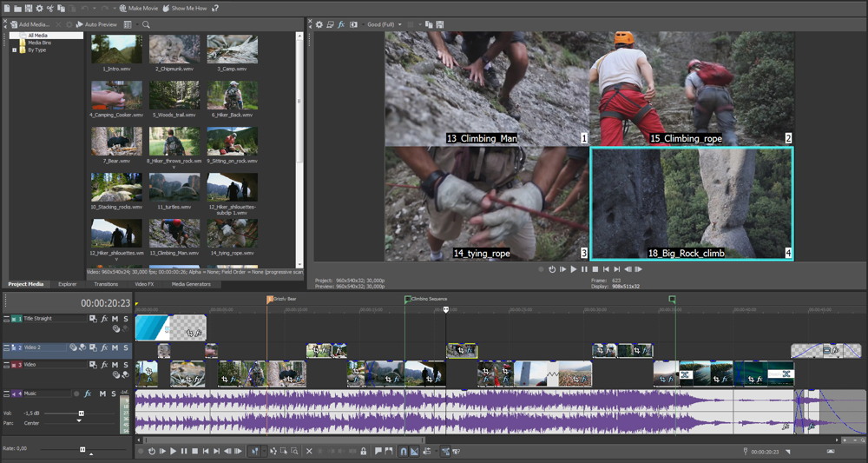This screenshot has height=463, width=868.
Task: Click the Add Media icon
Action: point(13,24)
